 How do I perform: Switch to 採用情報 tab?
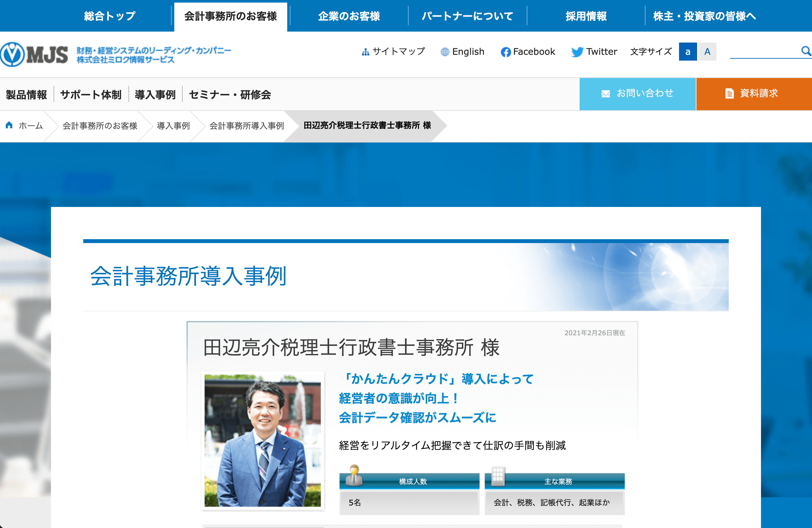pyautogui.click(x=586, y=16)
